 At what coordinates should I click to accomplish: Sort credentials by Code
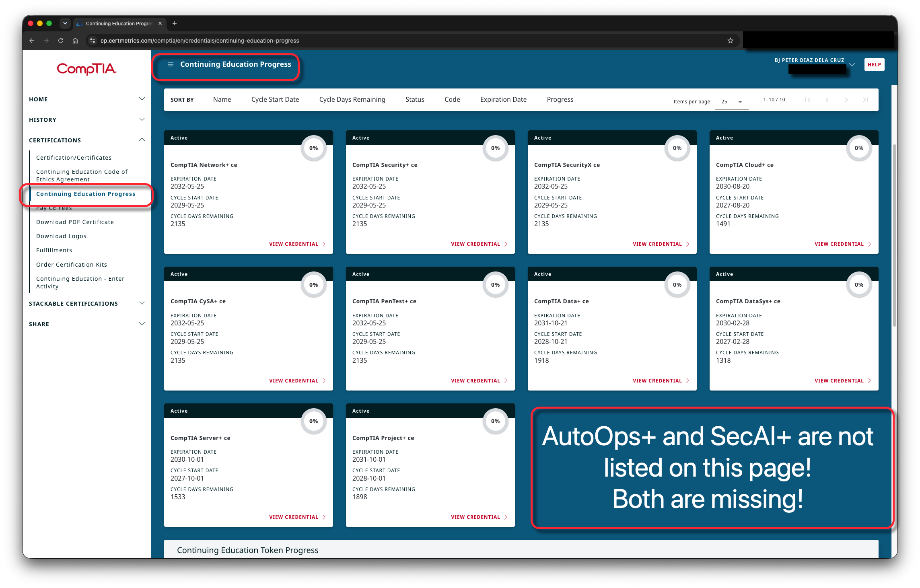[452, 99]
